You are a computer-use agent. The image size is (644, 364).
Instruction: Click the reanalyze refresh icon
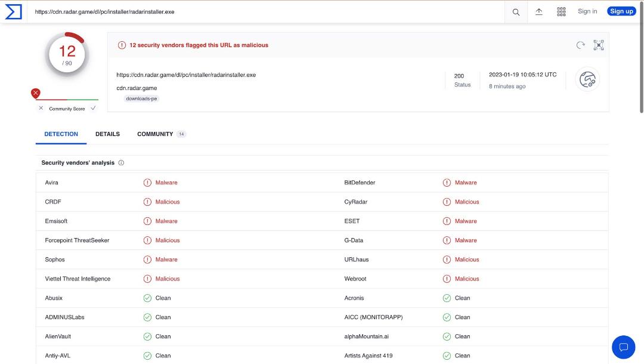click(x=580, y=45)
